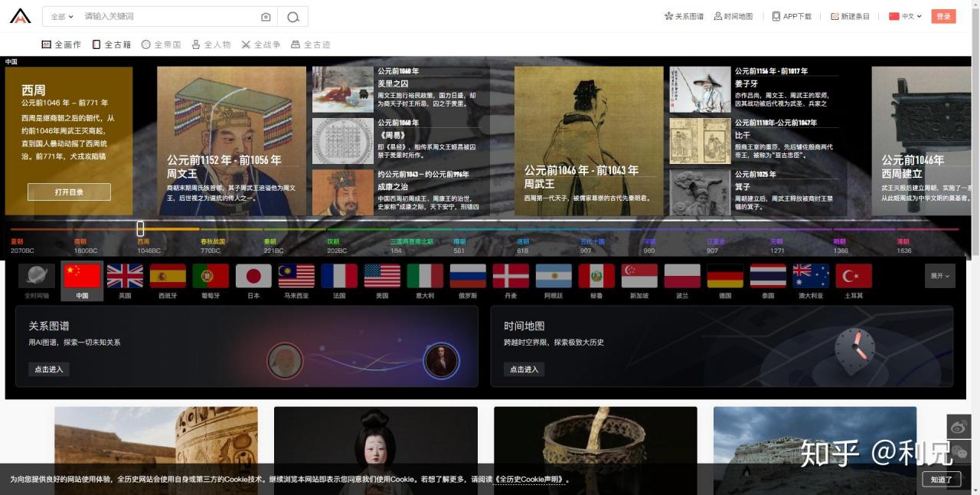Click the magnifier search icon
This screenshot has height=495, width=980.
[x=293, y=17]
